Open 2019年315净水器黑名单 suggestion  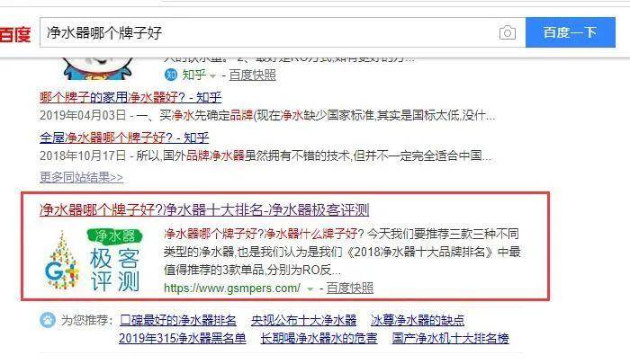(x=183, y=338)
